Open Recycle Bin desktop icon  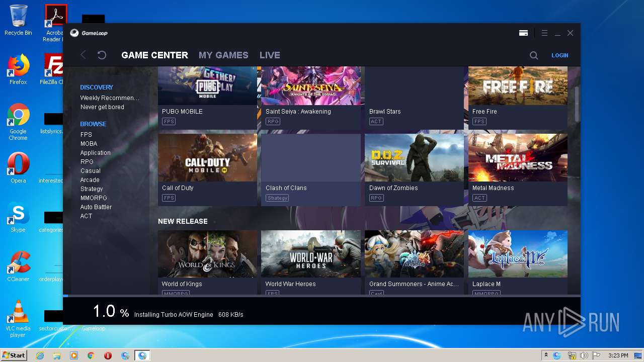18,21
